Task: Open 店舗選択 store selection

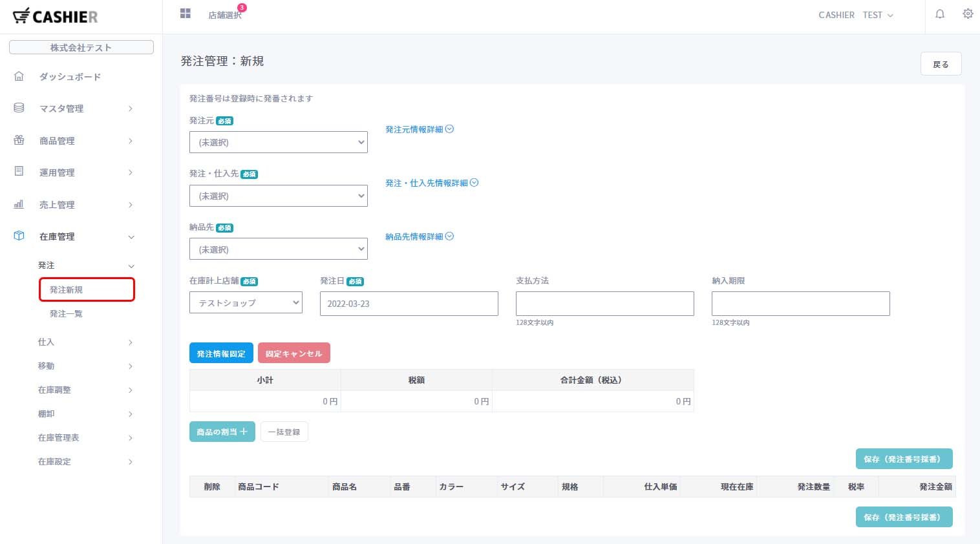Action: [225, 15]
